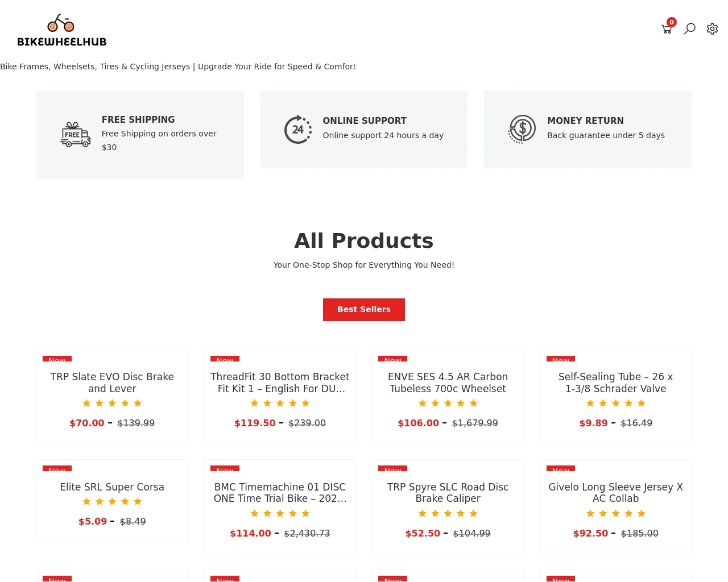Click star rating under Givelo Long Sleeve Jersey
Screen dimensions: 728x582
tap(615, 513)
